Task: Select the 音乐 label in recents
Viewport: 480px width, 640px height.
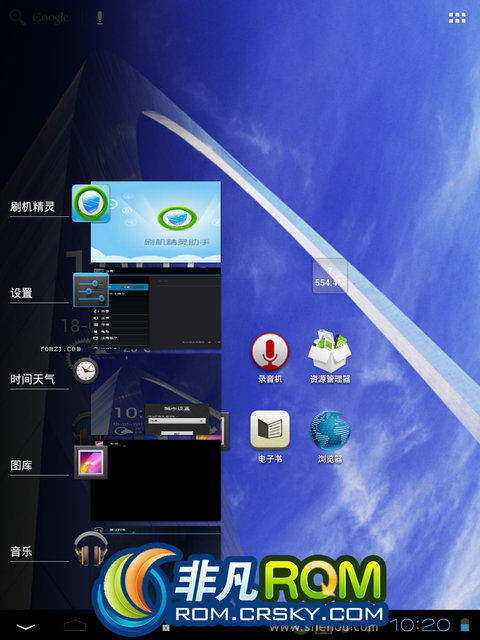Action: 21,552
